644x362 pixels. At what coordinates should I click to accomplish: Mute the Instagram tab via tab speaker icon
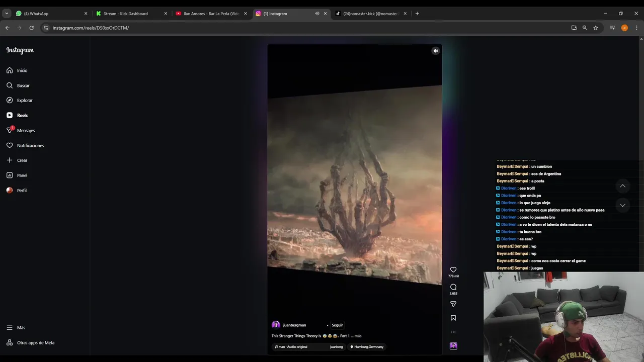[317, 14]
